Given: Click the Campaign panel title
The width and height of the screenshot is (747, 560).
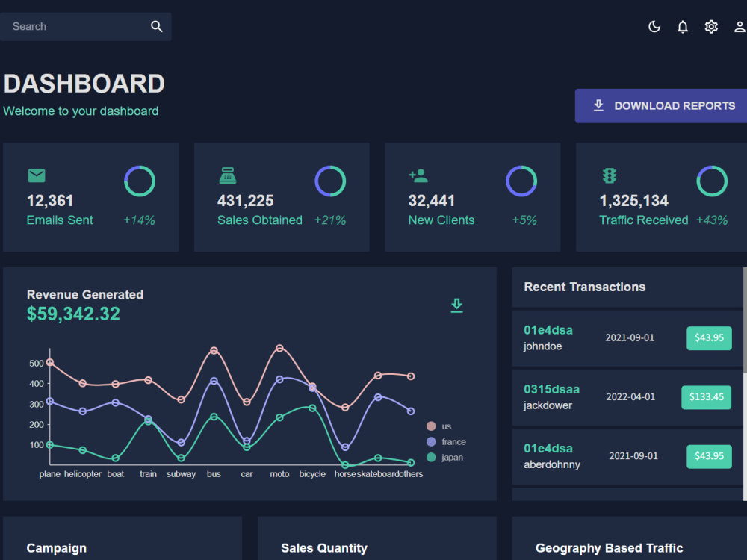Looking at the screenshot, I should click(57, 548).
